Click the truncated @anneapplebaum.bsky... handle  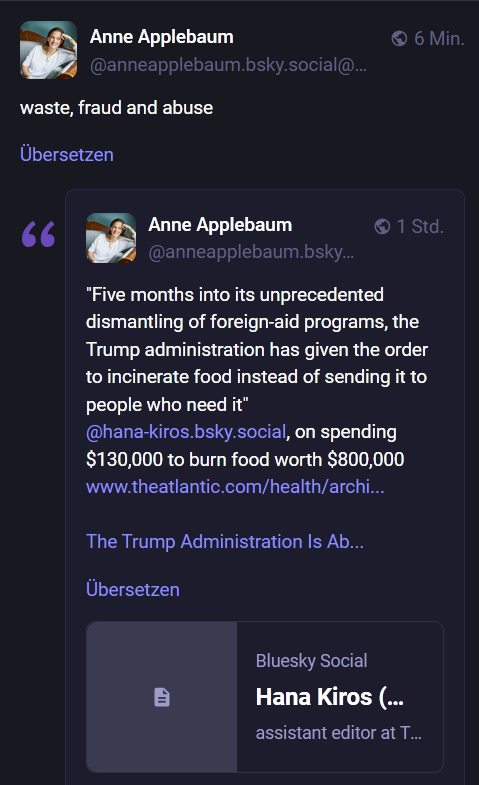click(251, 252)
